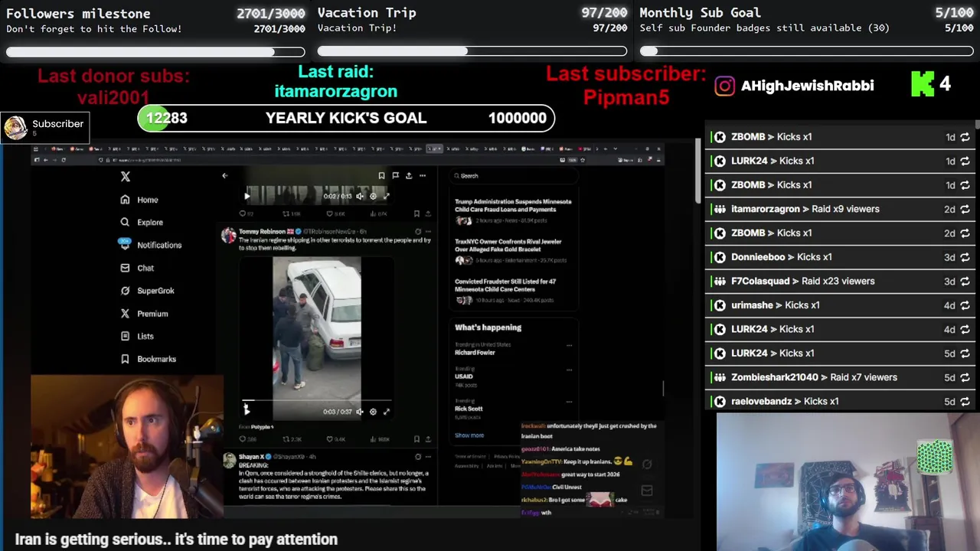Replay the itamarorzagron raid event
The height and width of the screenshot is (551, 980).
[x=965, y=209]
